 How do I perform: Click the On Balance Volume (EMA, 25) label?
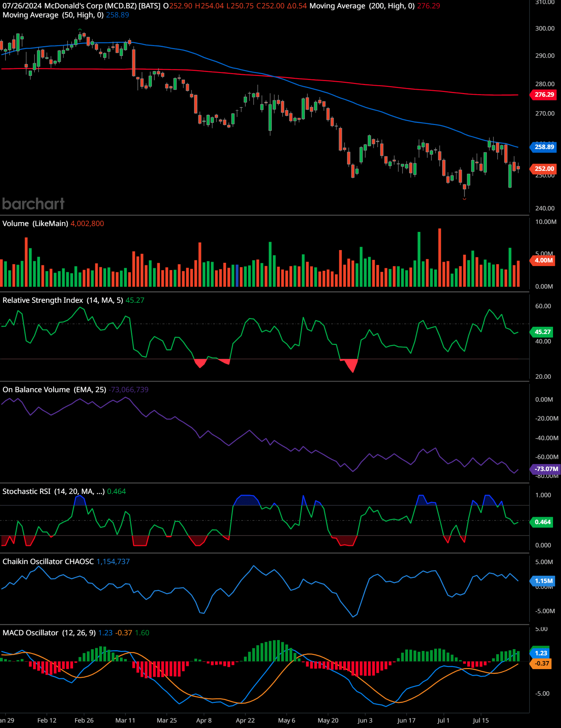click(x=55, y=390)
